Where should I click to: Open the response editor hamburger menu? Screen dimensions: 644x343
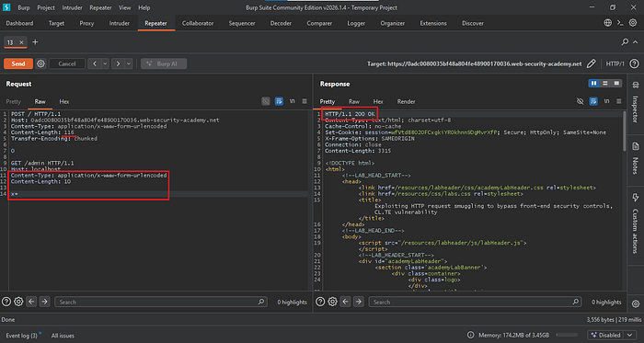(618, 101)
